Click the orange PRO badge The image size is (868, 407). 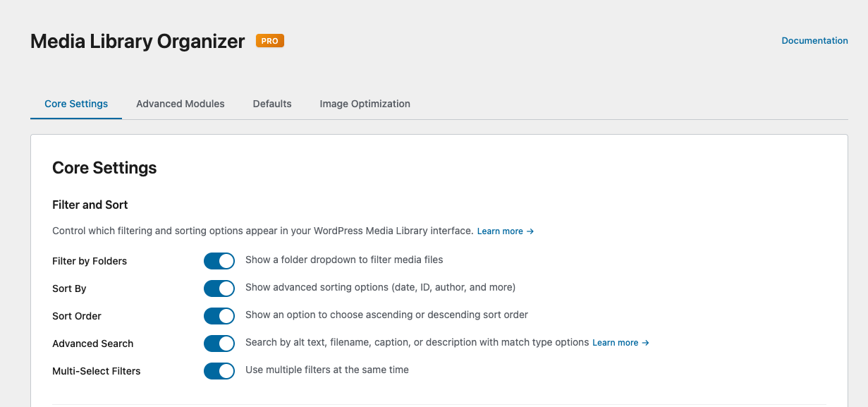269,41
